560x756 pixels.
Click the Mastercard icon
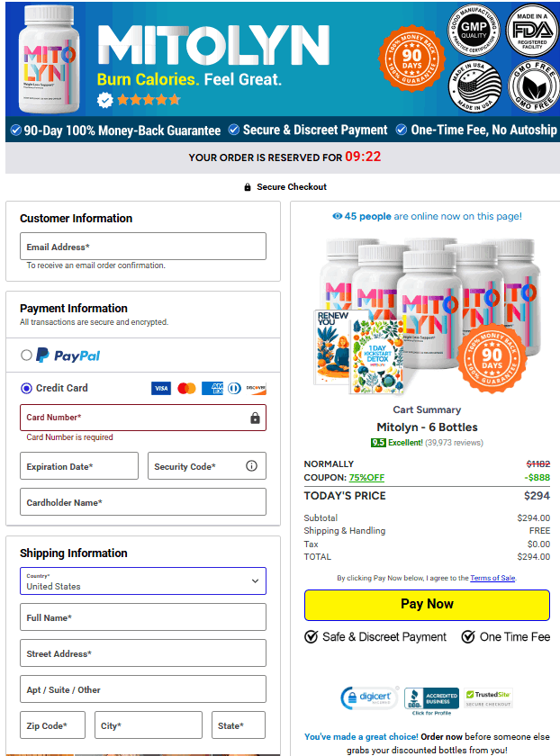(186, 388)
